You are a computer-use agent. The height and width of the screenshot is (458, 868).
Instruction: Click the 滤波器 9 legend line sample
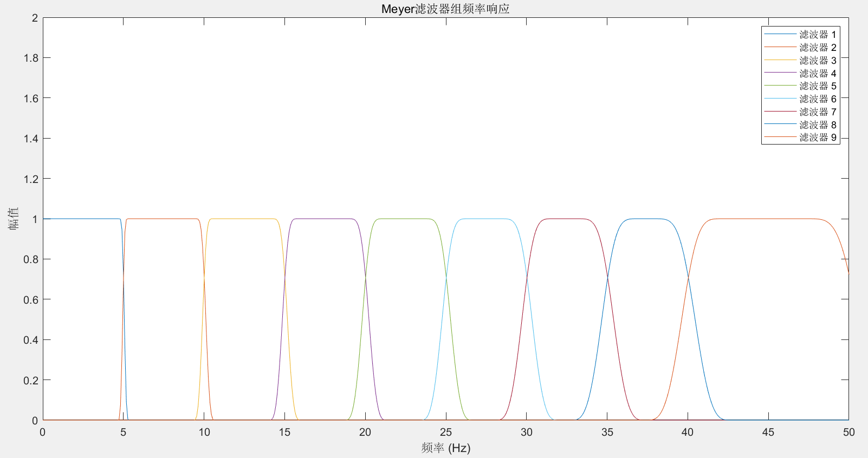pyautogui.click(x=780, y=138)
